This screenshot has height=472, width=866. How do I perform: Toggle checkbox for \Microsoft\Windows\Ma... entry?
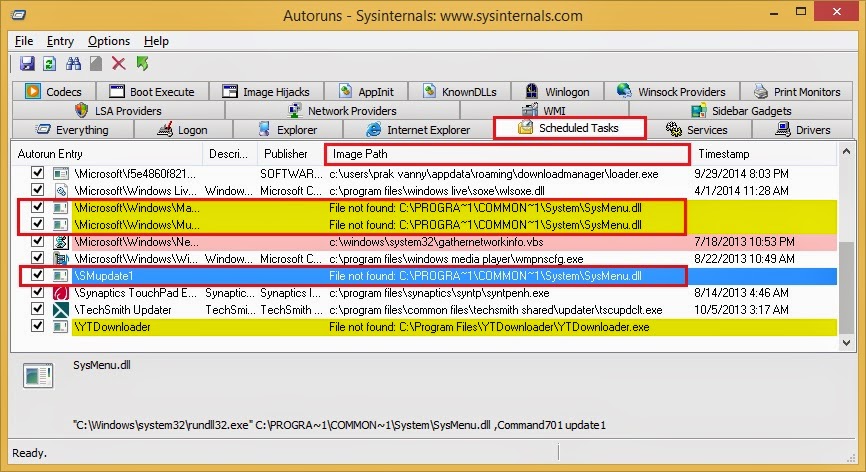tap(38, 207)
